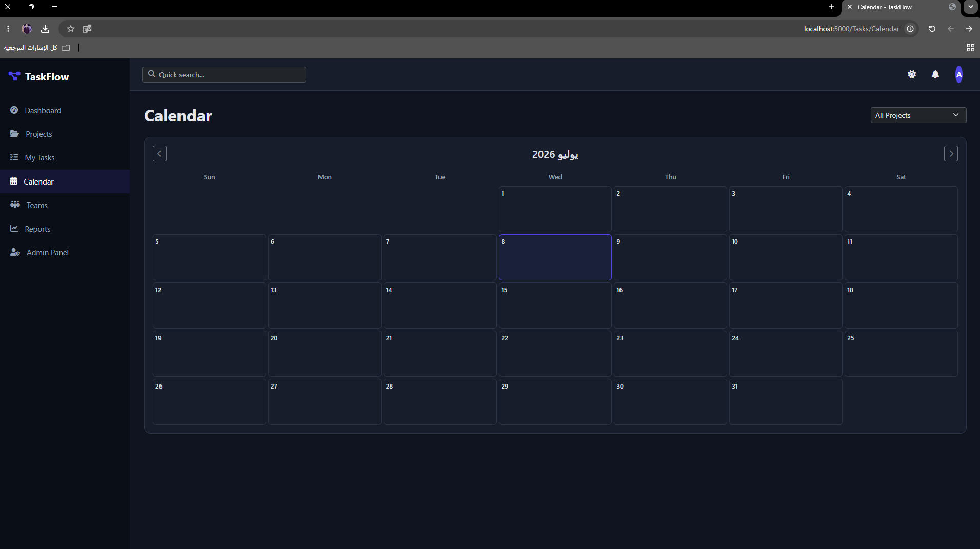Open My Tasks page
The width and height of the screenshot is (980, 549).
point(39,157)
